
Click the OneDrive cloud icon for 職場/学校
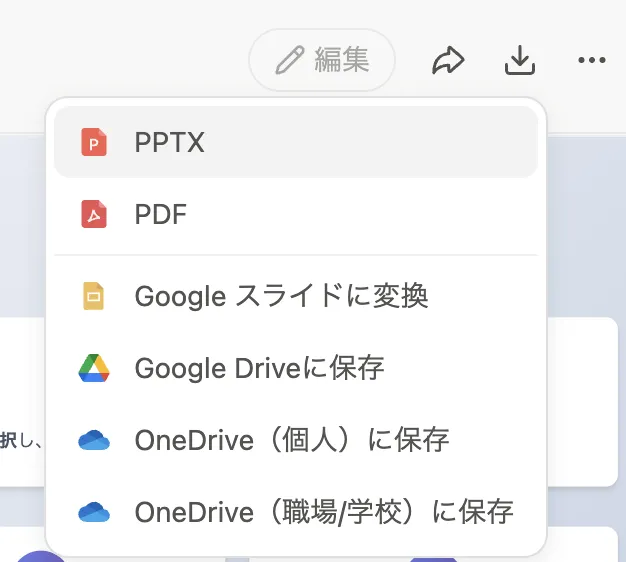[94, 512]
